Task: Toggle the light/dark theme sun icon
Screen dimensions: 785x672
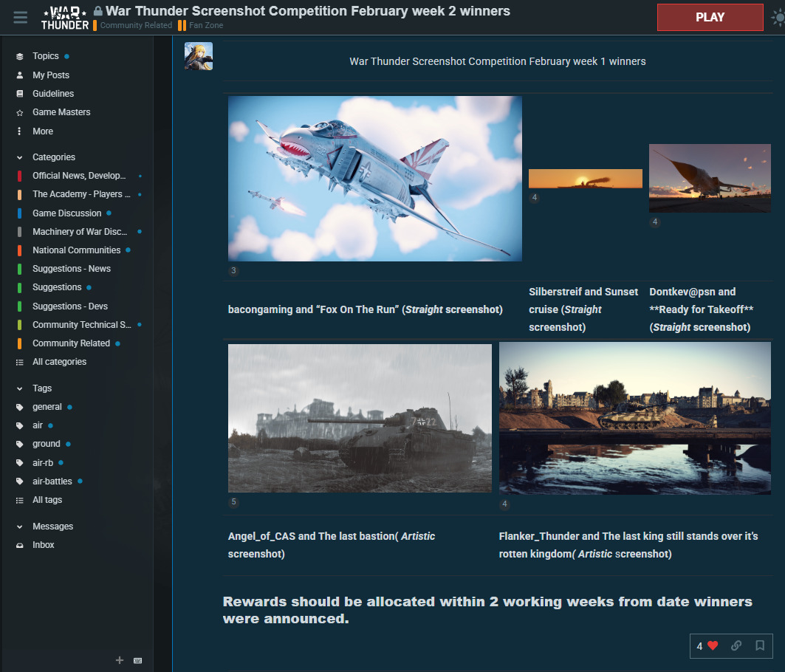Action: click(x=778, y=18)
